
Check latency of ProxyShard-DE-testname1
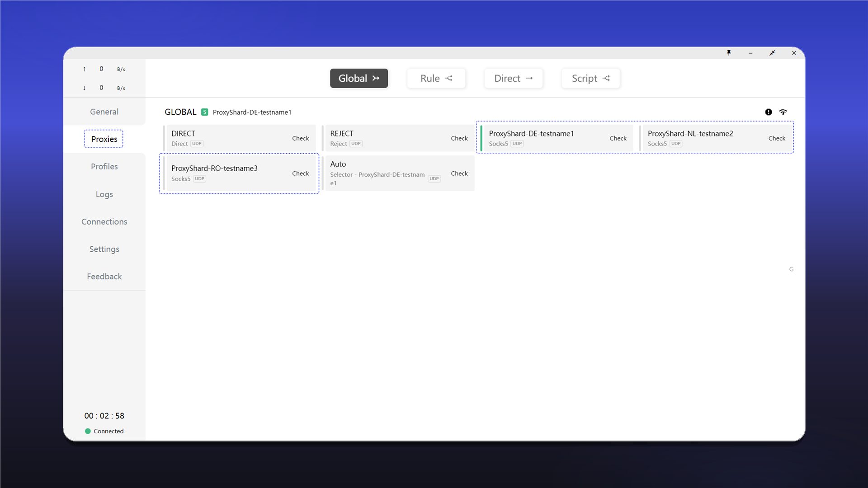[x=618, y=138]
